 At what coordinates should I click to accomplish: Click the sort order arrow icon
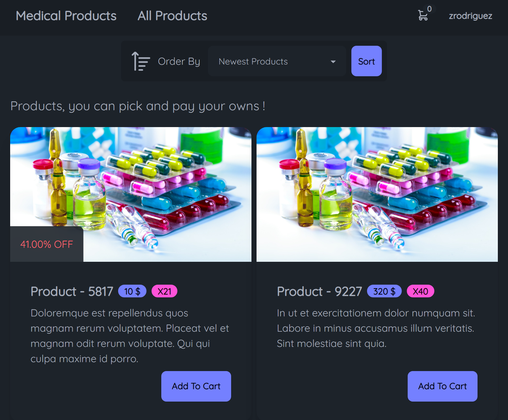click(x=140, y=61)
